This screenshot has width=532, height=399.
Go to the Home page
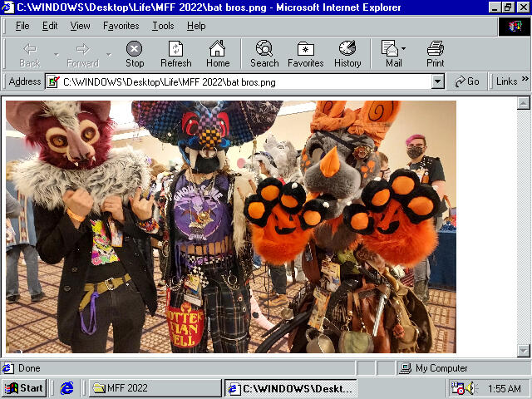[218, 54]
